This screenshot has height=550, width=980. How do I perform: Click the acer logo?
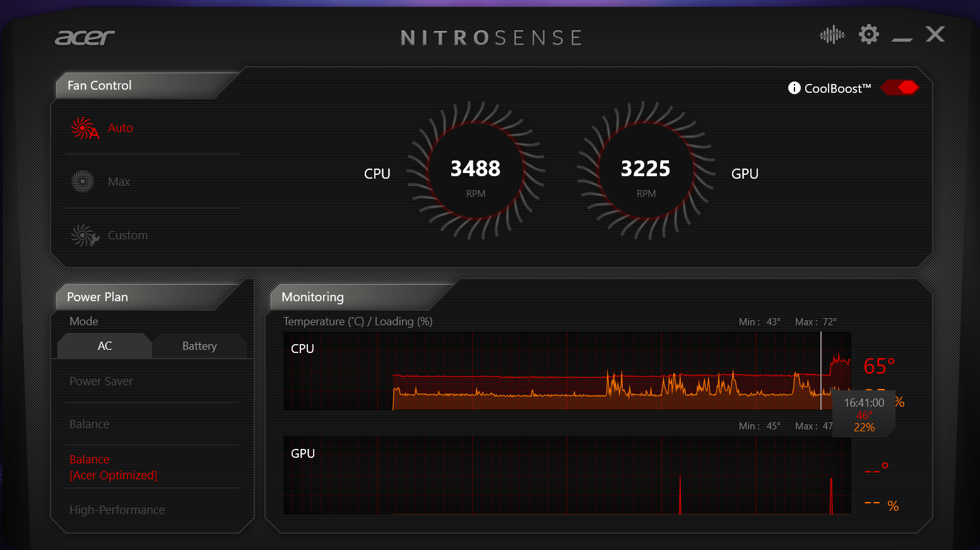(x=84, y=37)
